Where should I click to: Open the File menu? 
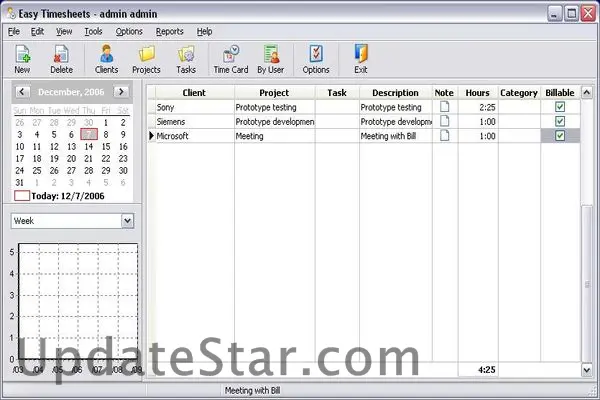coord(14,31)
